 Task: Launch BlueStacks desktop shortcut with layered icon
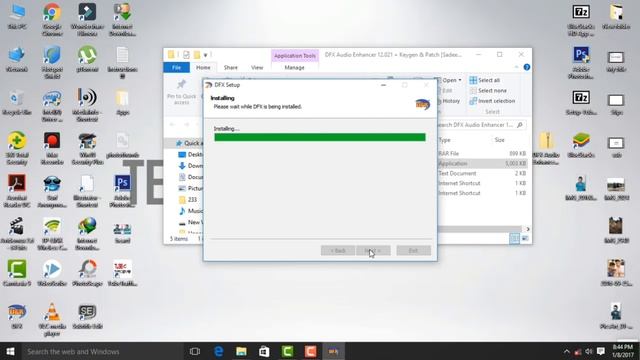click(581, 145)
